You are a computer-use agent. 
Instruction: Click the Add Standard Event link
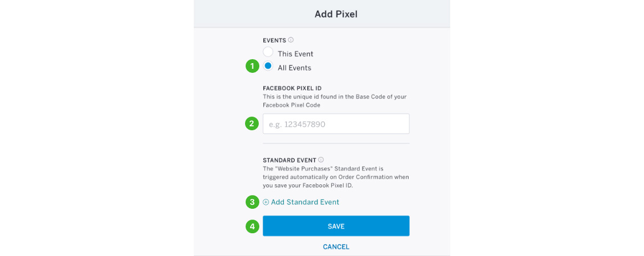pos(305,203)
